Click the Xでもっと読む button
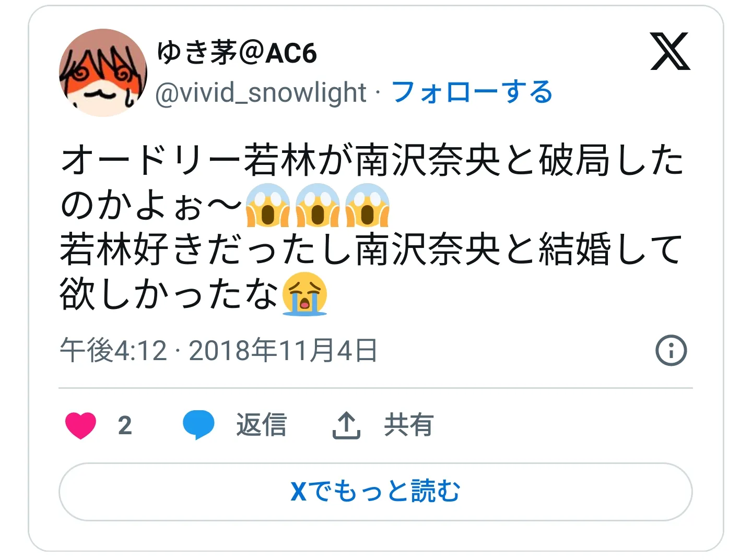The height and width of the screenshot is (560, 752). pyautogui.click(x=375, y=492)
